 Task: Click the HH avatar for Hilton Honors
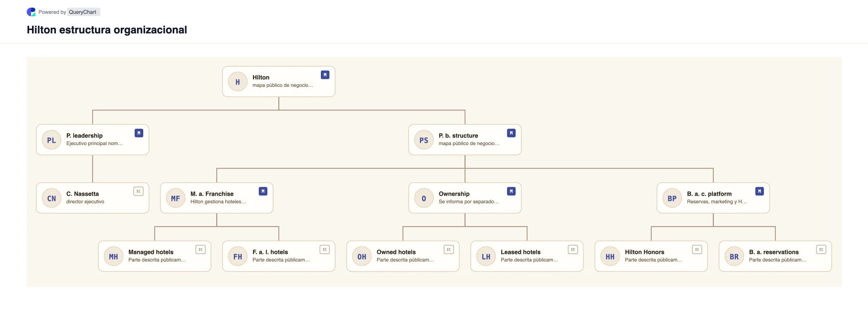click(x=610, y=256)
